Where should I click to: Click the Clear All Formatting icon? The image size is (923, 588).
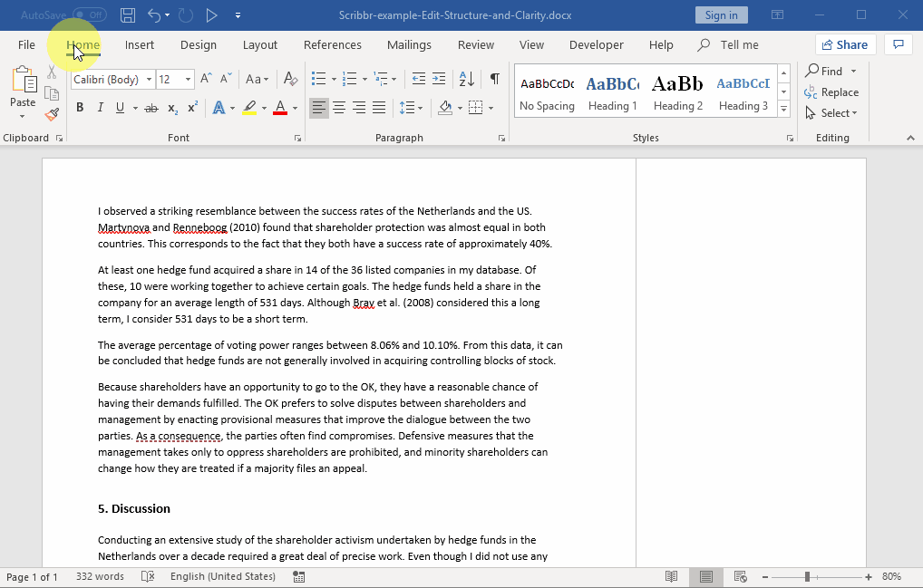coord(290,79)
